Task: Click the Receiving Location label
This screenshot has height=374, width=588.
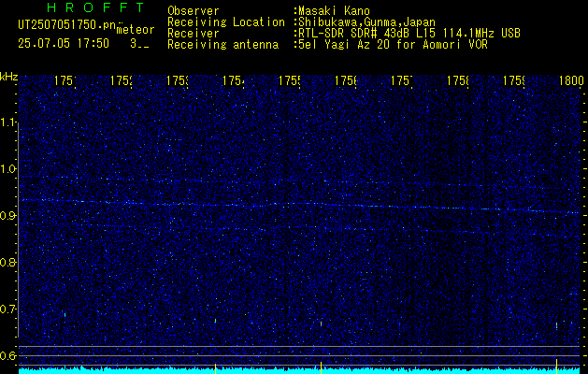Action: (x=226, y=22)
